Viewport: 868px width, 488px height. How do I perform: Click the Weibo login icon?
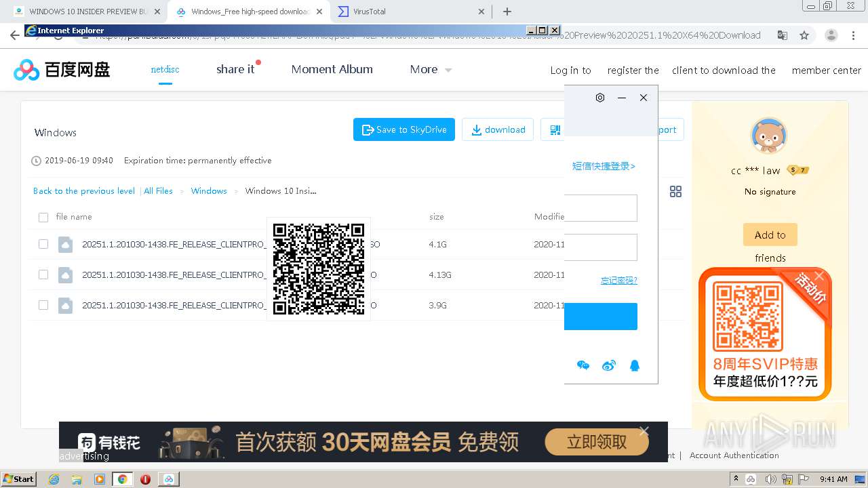click(x=609, y=366)
